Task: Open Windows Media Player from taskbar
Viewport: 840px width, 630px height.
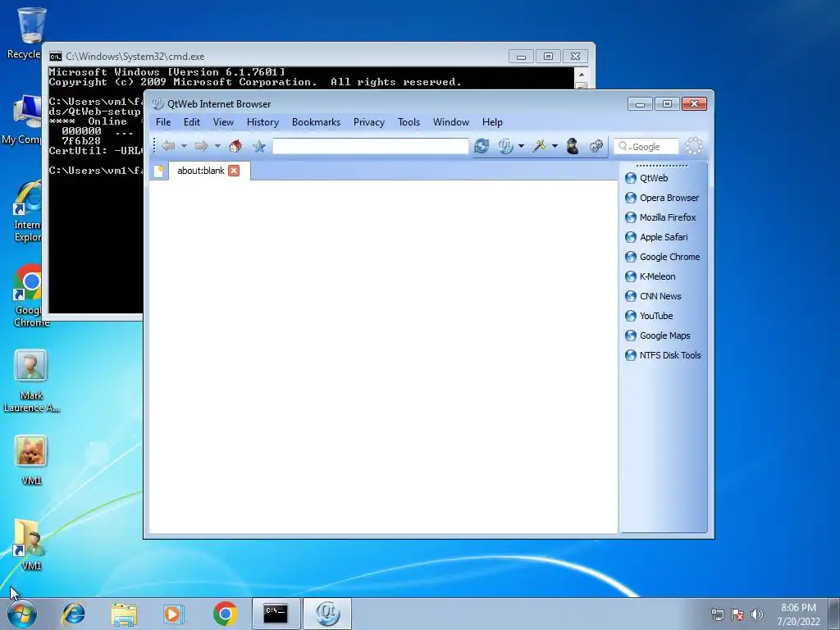Action: click(173, 614)
